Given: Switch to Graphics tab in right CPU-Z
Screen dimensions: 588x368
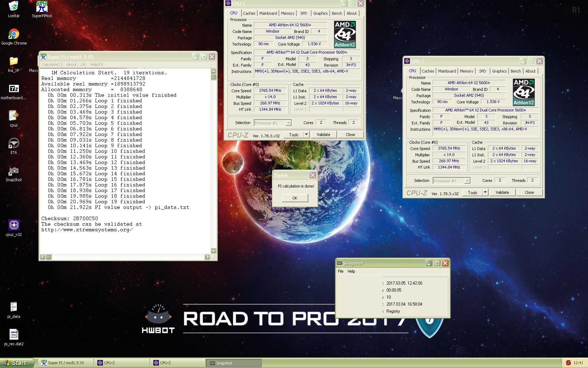Looking at the screenshot, I should 499,71.
